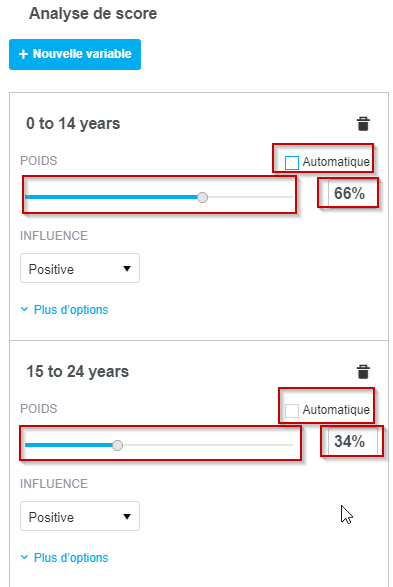The height and width of the screenshot is (587, 393).
Task: Delete the 15 to 24 years variable
Action: [363, 372]
